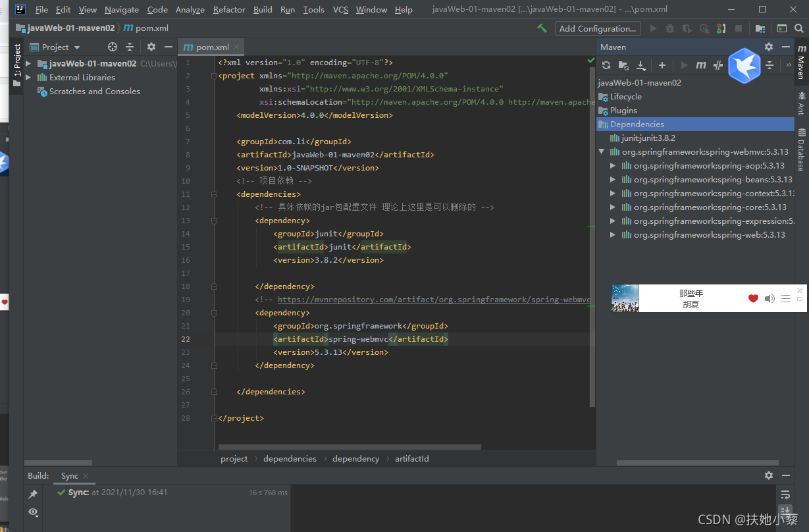The height and width of the screenshot is (532, 809).
Task: Click artifactId in editor breadcrumb
Action: tap(412, 458)
